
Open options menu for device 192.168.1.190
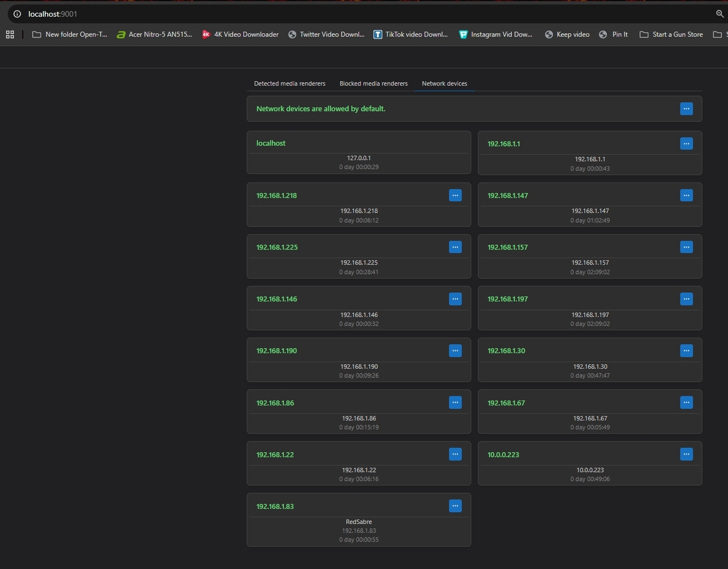tap(455, 350)
